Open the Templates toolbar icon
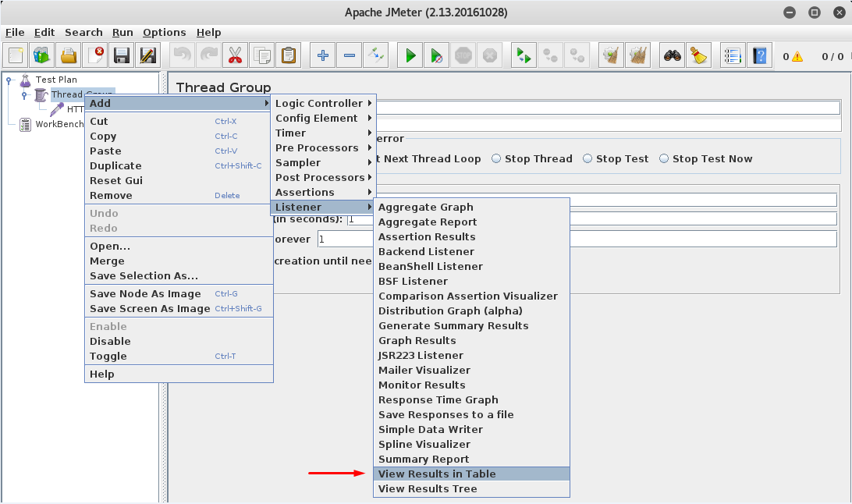This screenshot has height=504, width=852. [42, 55]
